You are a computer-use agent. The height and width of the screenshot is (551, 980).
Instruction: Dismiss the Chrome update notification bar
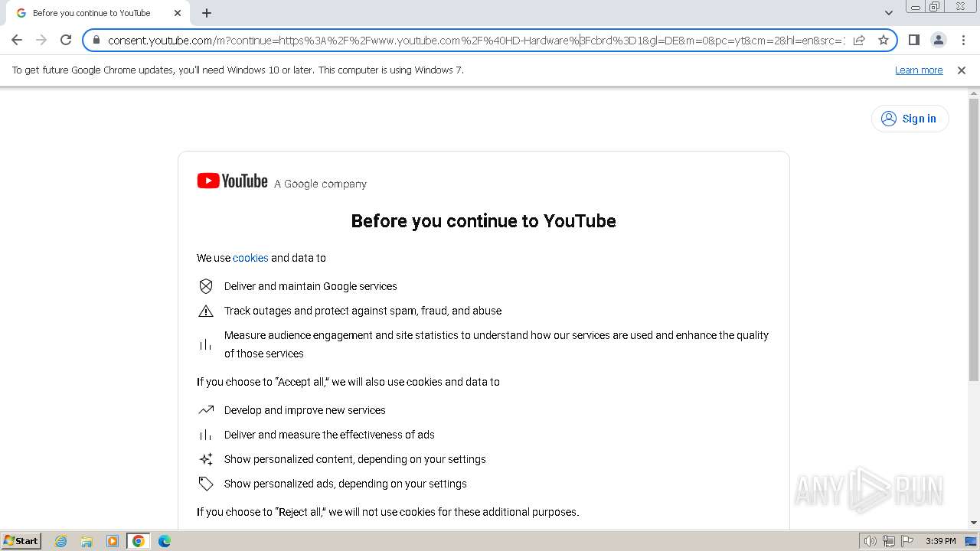(x=962, y=70)
